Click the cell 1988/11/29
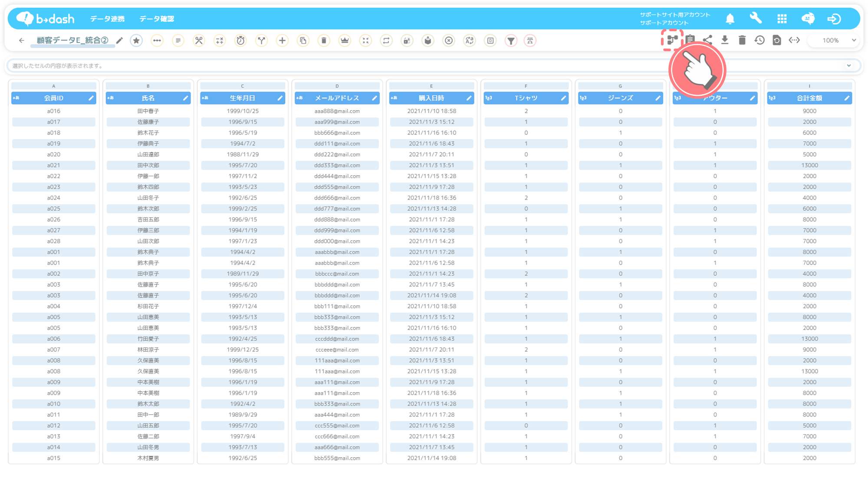The image size is (868, 488). pyautogui.click(x=243, y=154)
